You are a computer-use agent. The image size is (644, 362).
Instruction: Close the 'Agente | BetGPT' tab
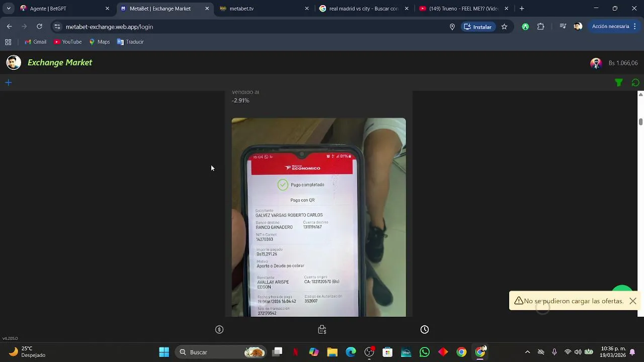tap(107, 9)
